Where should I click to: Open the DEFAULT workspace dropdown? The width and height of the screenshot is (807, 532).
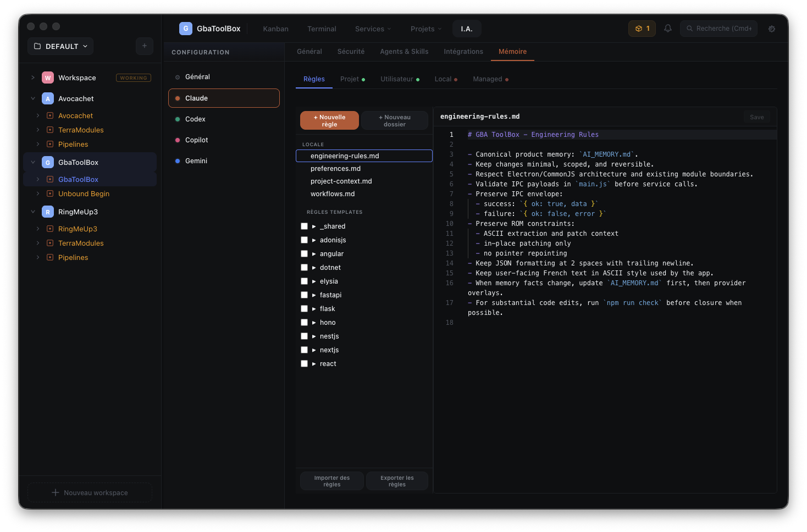click(60, 46)
